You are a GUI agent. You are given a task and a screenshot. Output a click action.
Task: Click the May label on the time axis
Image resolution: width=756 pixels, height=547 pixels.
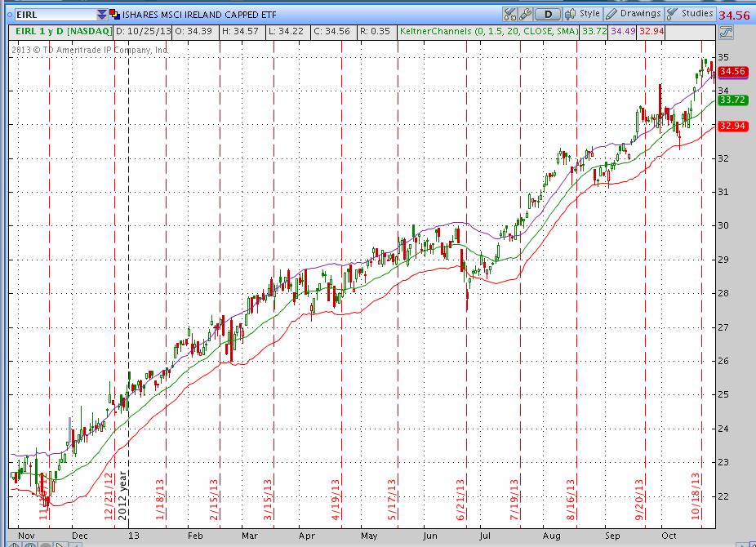[369, 536]
